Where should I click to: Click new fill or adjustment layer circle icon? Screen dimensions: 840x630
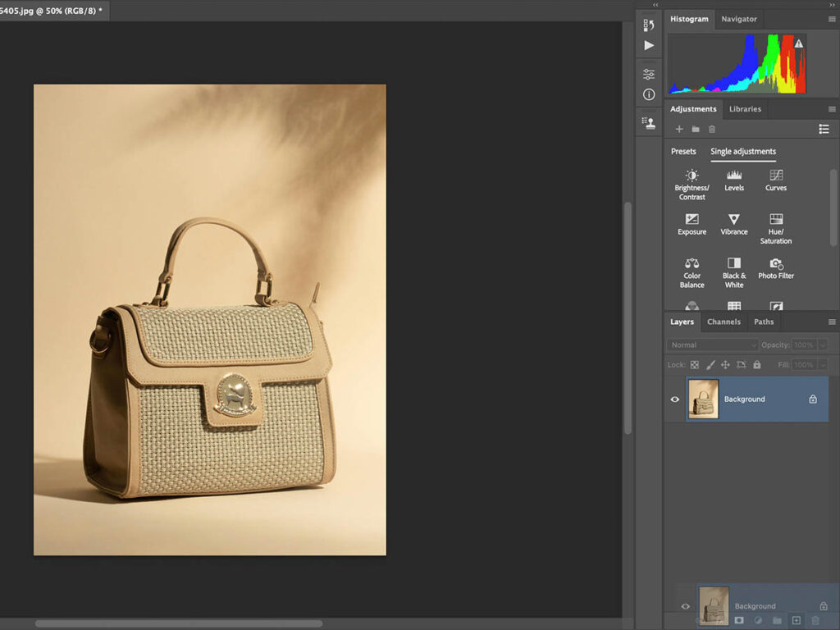pyautogui.click(x=758, y=620)
